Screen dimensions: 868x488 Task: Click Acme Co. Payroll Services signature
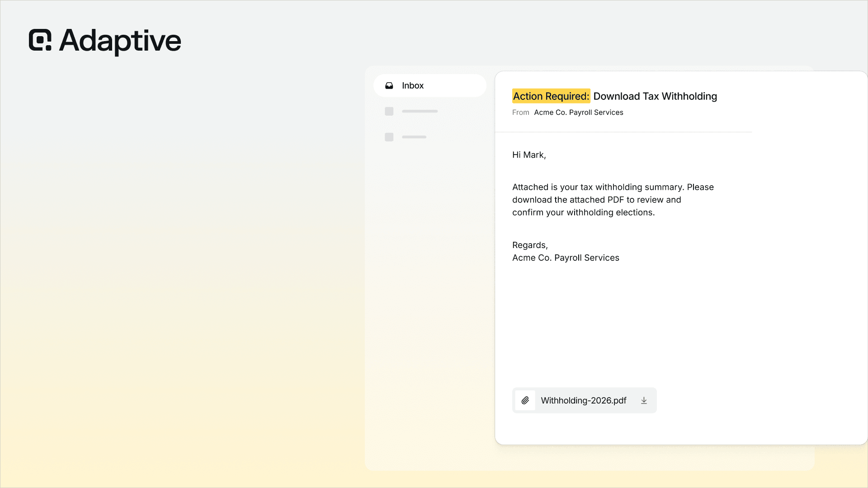566,258
